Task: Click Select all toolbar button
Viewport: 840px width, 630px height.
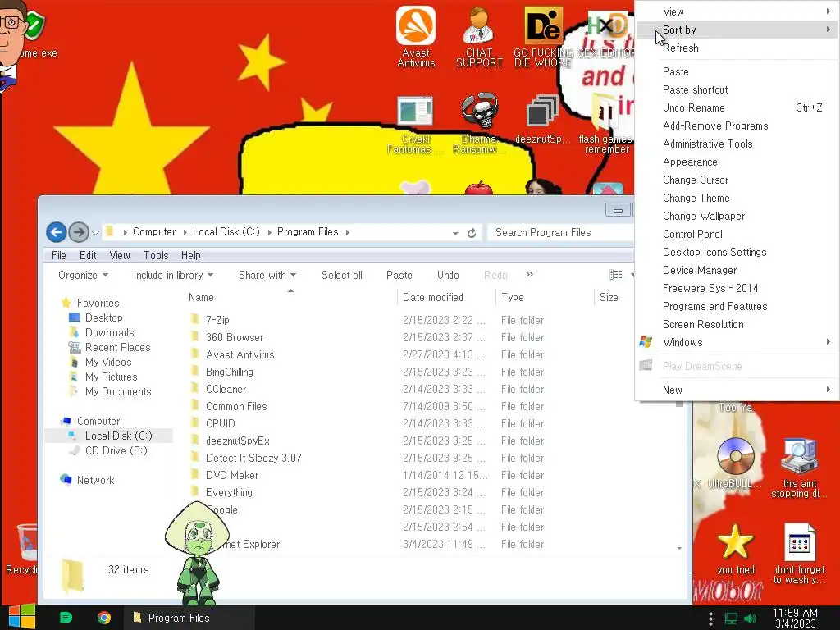Action: [342, 275]
